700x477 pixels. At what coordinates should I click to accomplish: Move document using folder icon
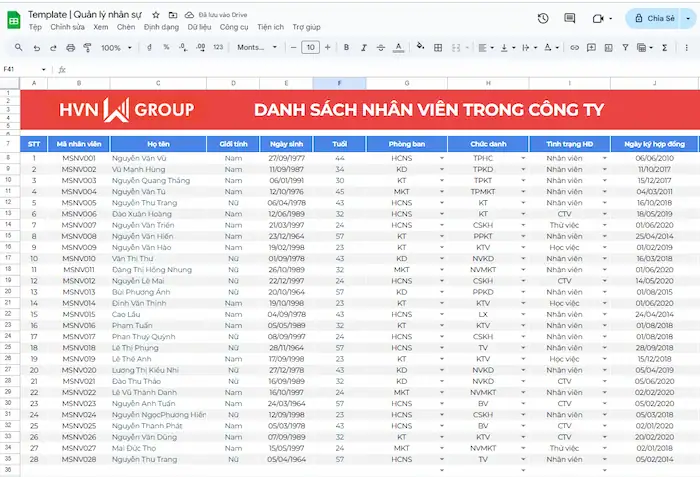coord(173,15)
